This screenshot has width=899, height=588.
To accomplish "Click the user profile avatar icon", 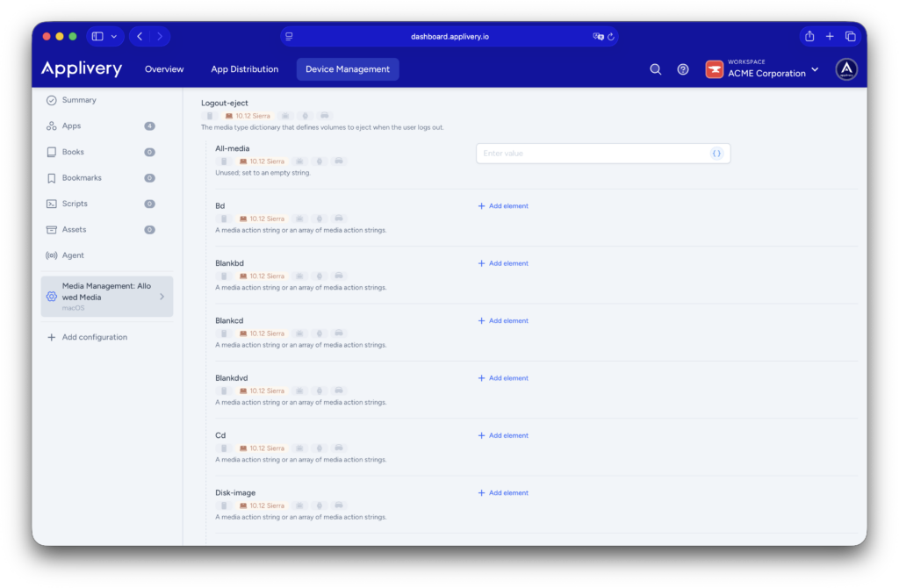I will click(x=846, y=69).
